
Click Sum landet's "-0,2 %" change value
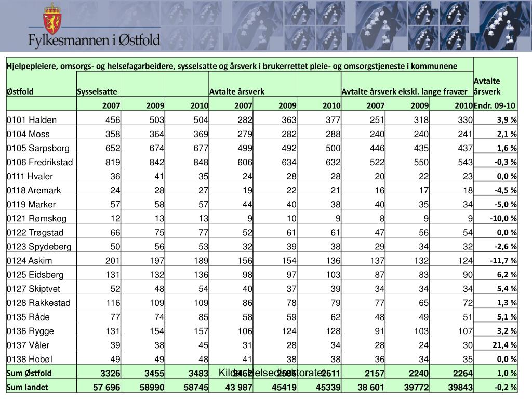click(506, 387)
